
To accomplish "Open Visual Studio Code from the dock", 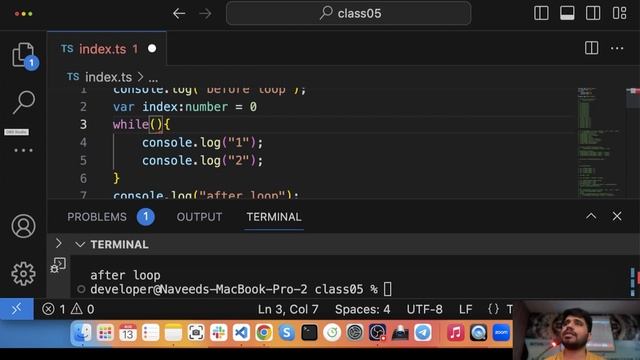I will [241, 333].
